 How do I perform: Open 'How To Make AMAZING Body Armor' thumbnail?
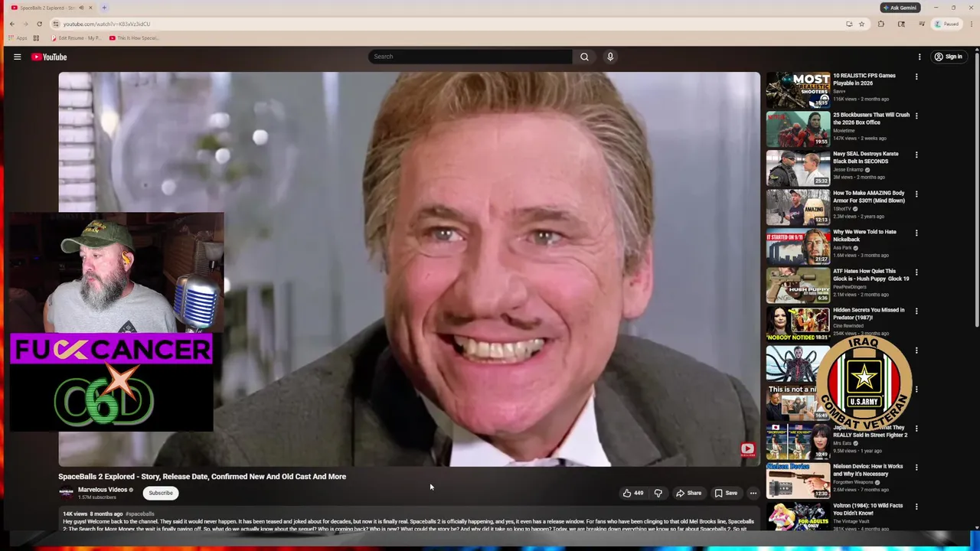[799, 207]
